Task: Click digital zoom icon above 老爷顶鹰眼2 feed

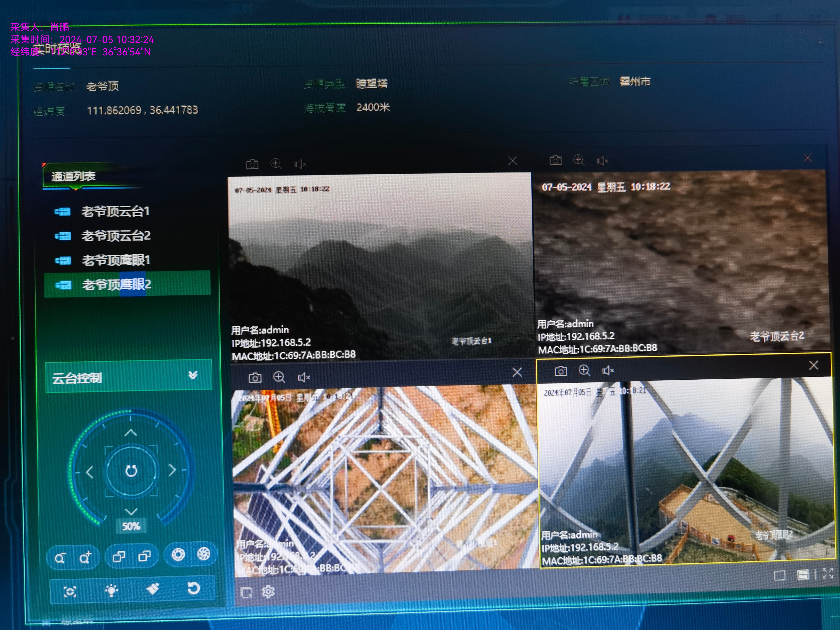Action: [x=584, y=370]
